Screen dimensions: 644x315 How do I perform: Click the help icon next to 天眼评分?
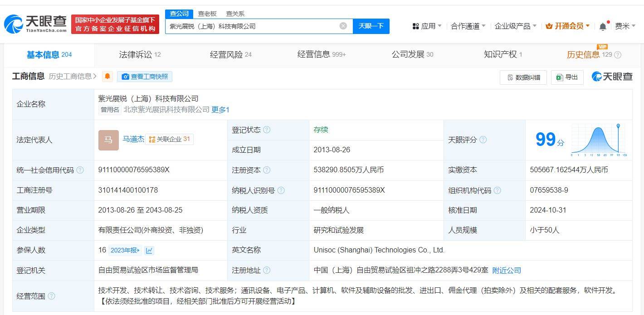[x=483, y=140]
